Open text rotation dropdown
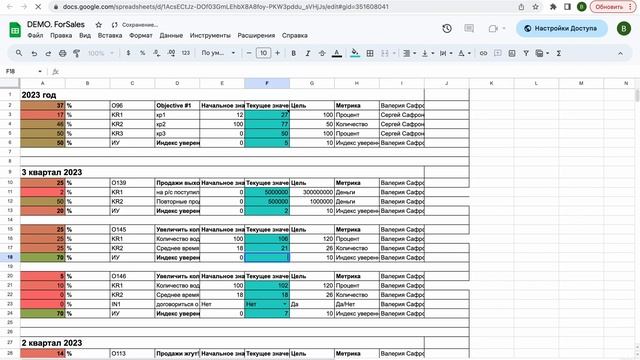Image resolution: width=640 pixels, height=360 pixels. pyautogui.click(x=464, y=53)
